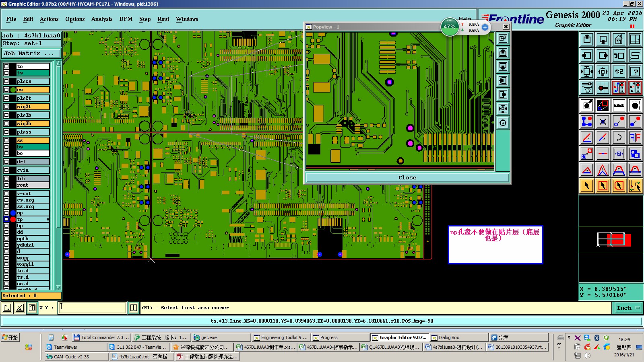Click Popview pan up icon
Image resolution: width=644 pixels, height=362 pixels.
point(503,52)
